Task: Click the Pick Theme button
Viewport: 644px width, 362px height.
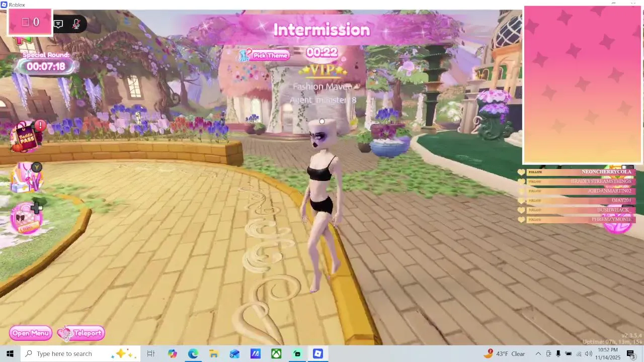Action: tap(264, 56)
